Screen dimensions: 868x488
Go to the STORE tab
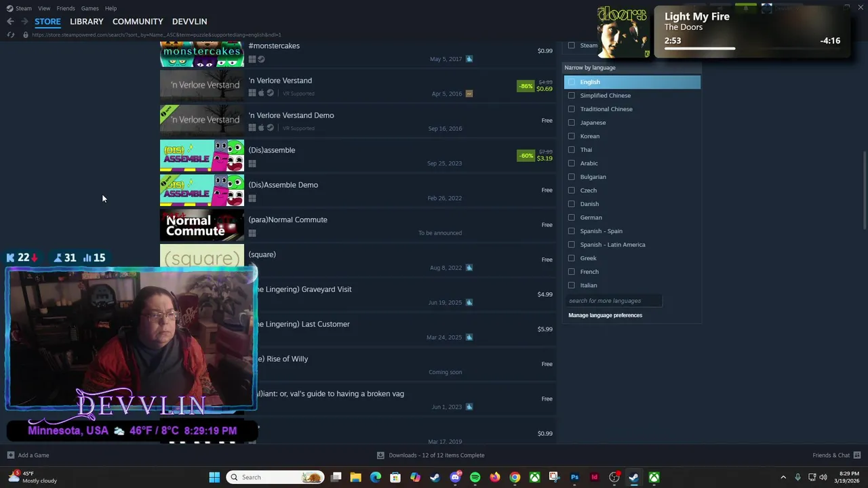pos(47,22)
